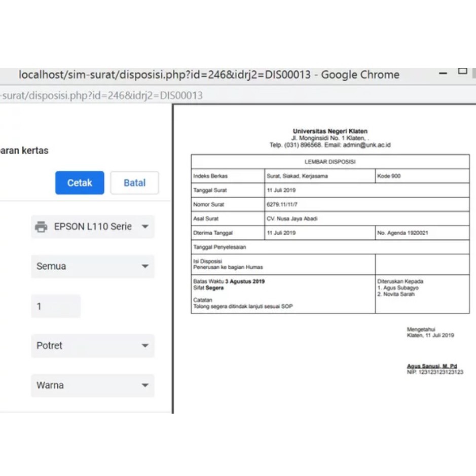
Task: Select the Nomor Surat value 6279.11/11/7
Action: (282, 204)
